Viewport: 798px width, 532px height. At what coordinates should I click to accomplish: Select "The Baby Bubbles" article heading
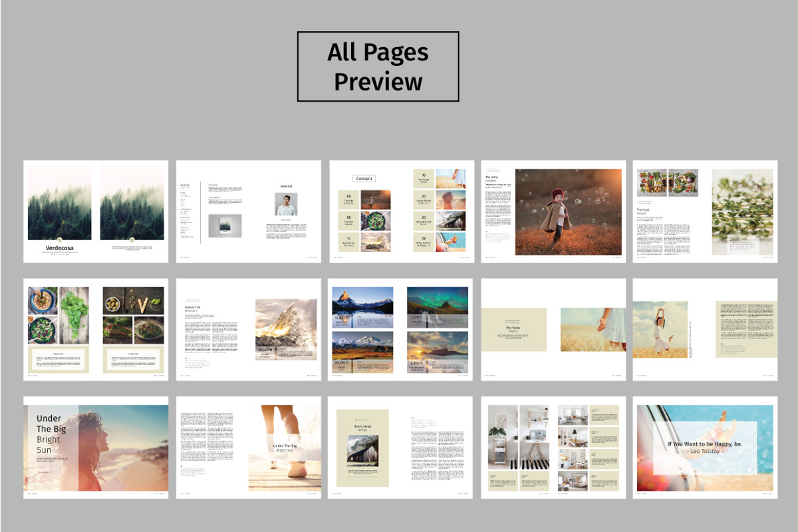point(492,179)
